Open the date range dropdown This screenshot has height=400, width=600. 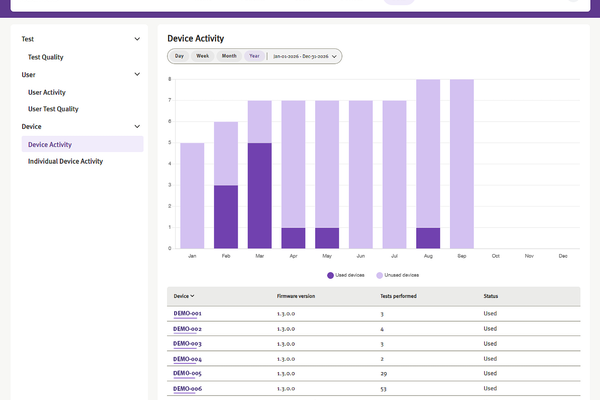(305, 56)
